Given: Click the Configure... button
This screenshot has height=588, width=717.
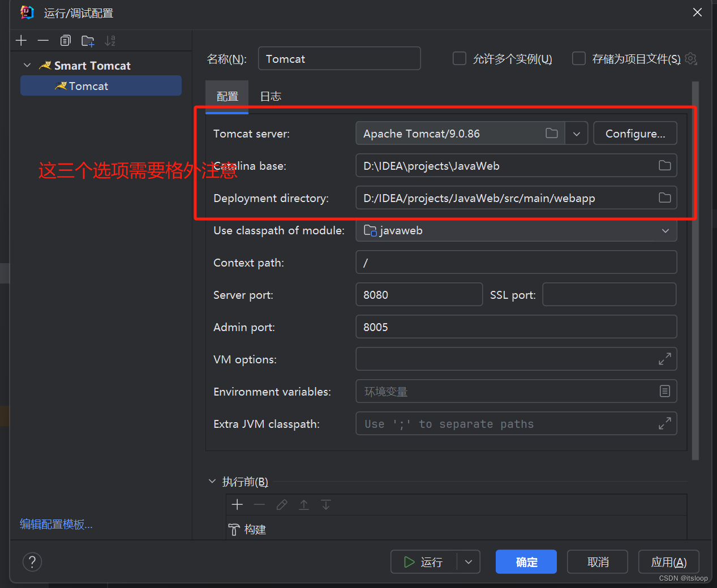Looking at the screenshot, I should (635, 134).
